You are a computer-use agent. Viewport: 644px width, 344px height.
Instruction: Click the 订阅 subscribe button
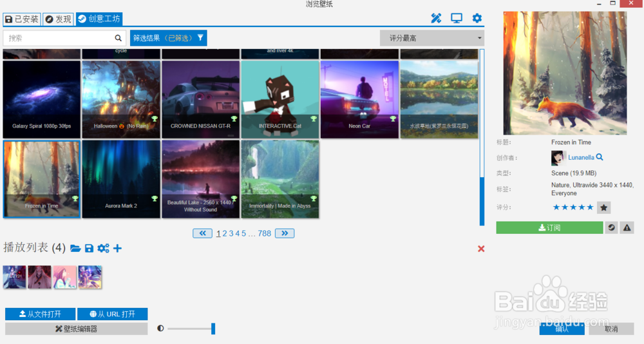coord(549,227)
